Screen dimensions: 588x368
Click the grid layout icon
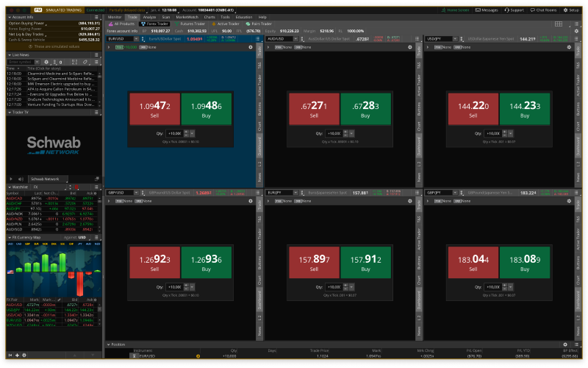click(559, 24)
